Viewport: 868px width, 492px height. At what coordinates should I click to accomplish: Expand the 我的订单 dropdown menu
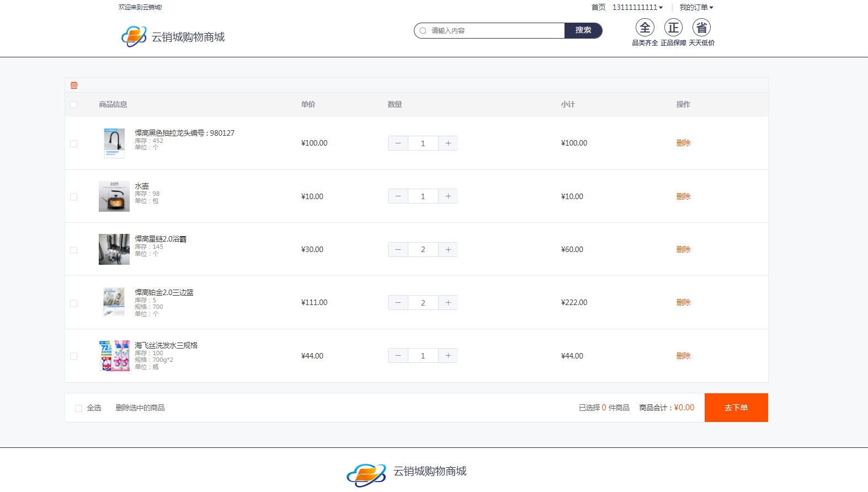point(696,7)
